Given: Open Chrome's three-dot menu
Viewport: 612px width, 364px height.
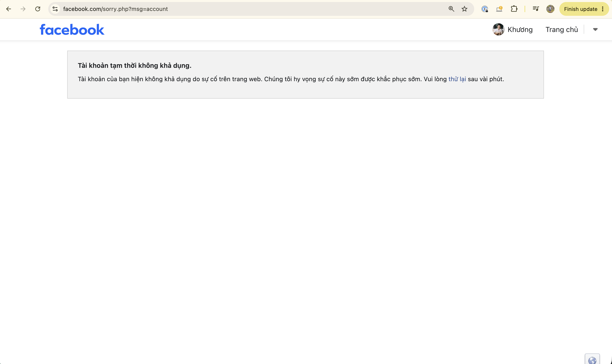Looking at the screenshot, I should [603, 9].
